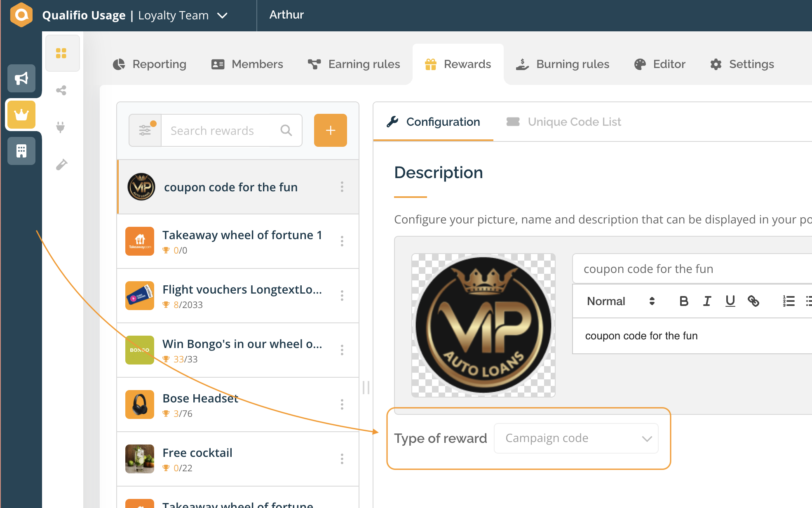Select the Rewards tab

click(458, 64)
